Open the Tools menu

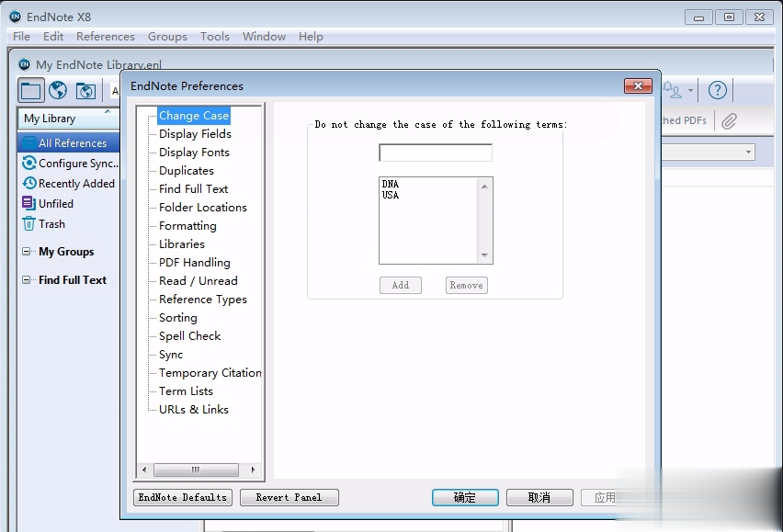pos(215,37)
